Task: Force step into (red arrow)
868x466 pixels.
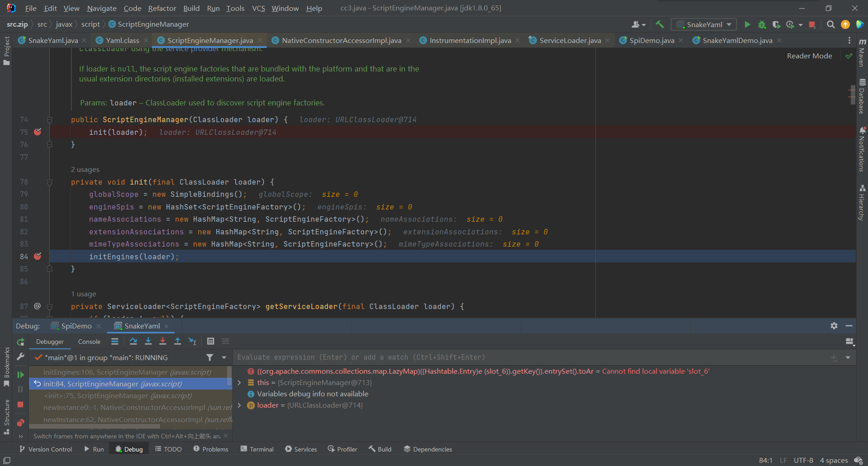Action: tap(163, 341)
